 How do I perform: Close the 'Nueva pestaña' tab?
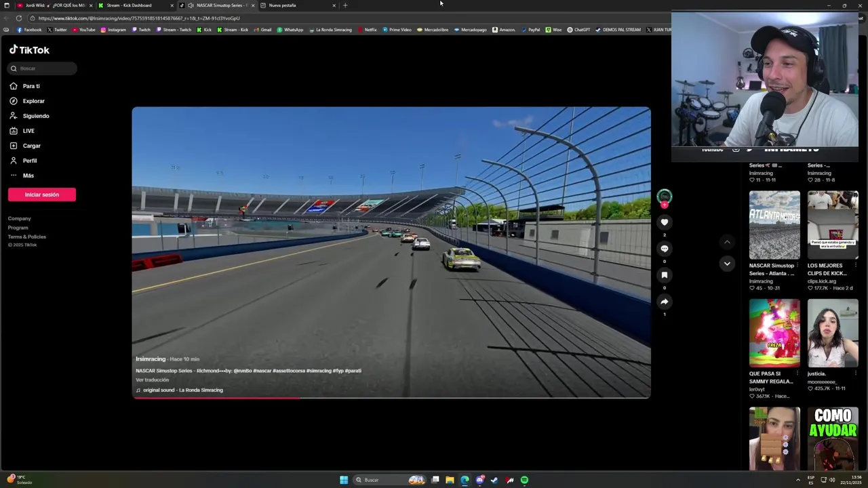[x=334, y=5]
